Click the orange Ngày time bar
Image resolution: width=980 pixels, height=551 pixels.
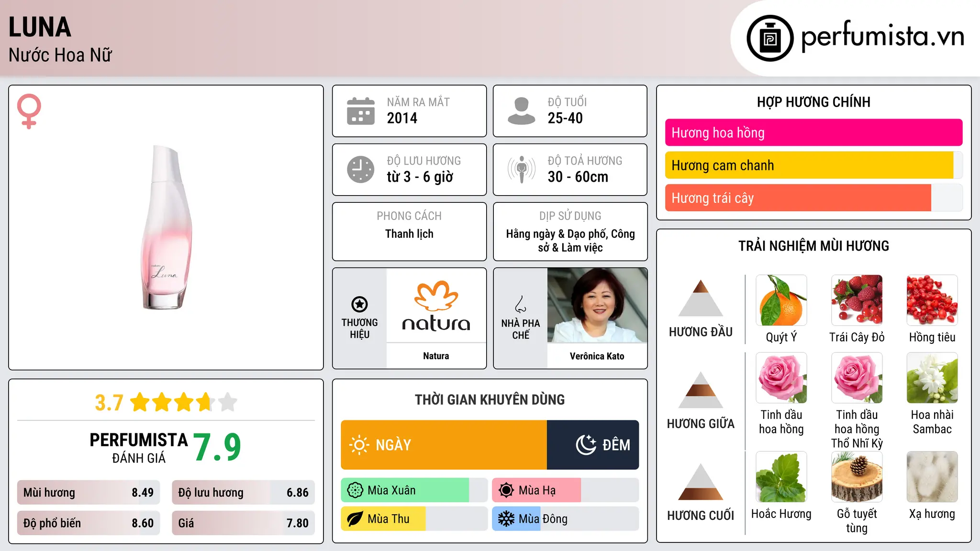click(444, 445)
